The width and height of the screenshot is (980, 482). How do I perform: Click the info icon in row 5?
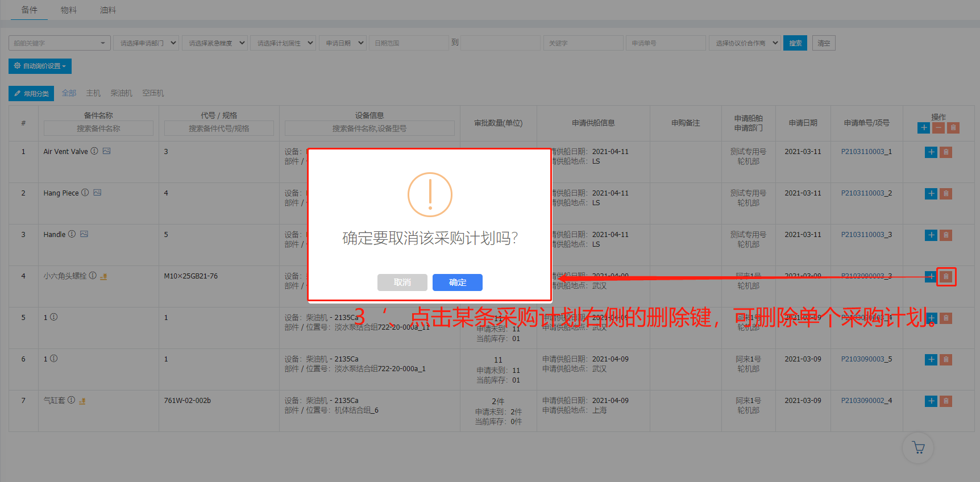click(x=54, y=317)
